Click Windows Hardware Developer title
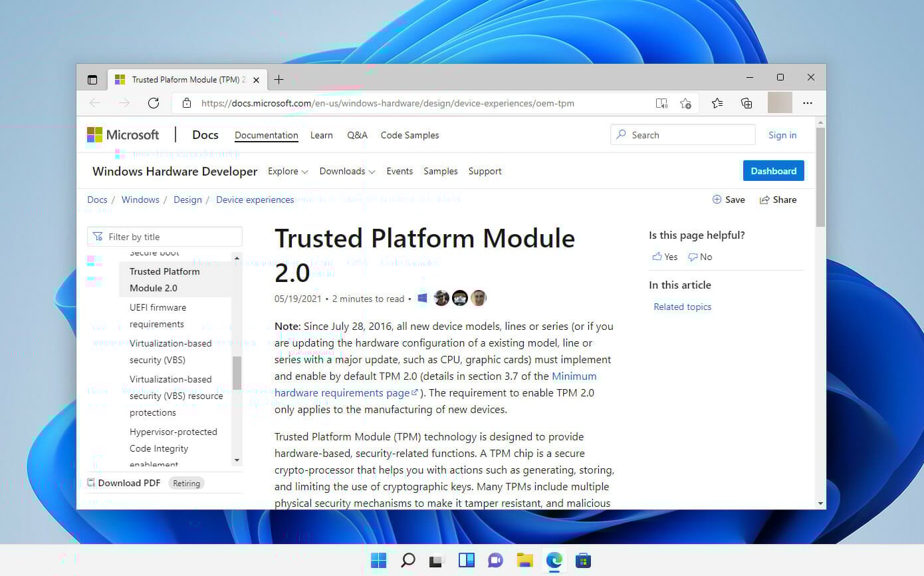Screen dimensions: 924x576 pos(175,171)
